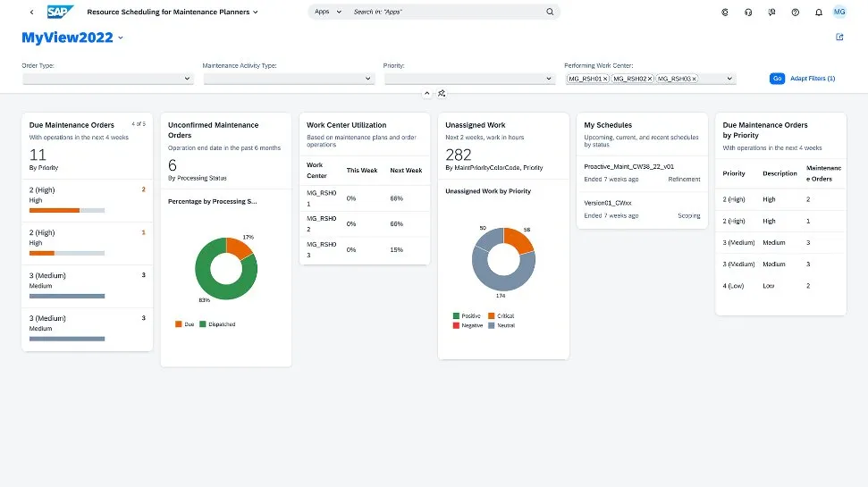This screenshot has width=868, height=487.
Task: Remove the MG_RSH01 work center token
Action: (x=605, y=79)
